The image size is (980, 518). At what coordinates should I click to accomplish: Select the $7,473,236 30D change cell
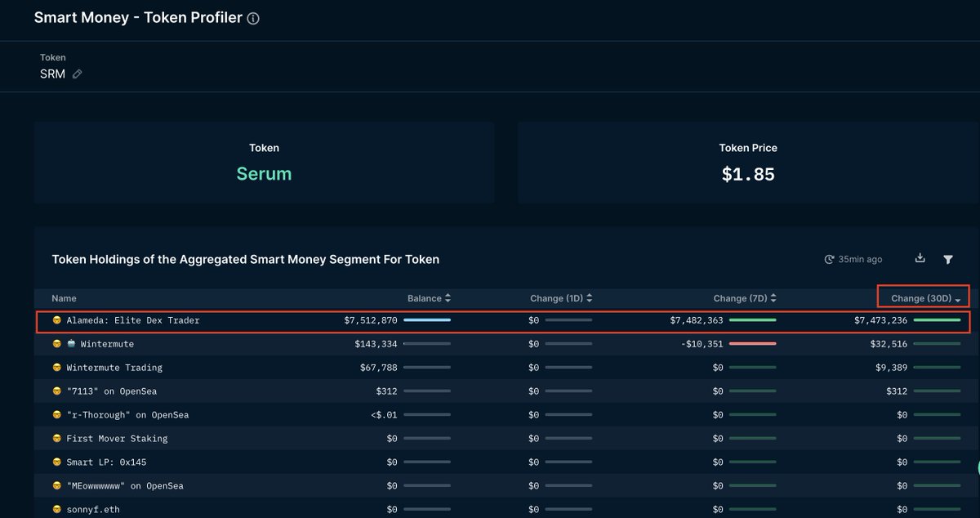[881, 321]
